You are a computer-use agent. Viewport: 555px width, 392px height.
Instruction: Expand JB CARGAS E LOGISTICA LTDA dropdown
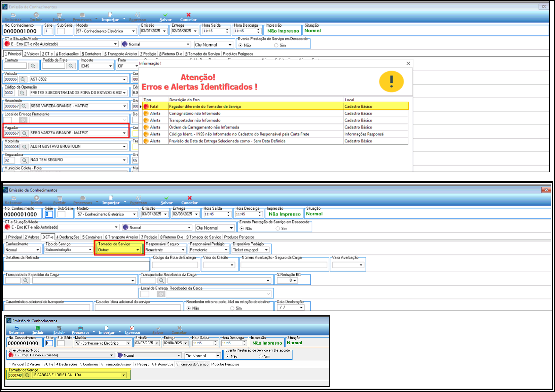(124, 375)
